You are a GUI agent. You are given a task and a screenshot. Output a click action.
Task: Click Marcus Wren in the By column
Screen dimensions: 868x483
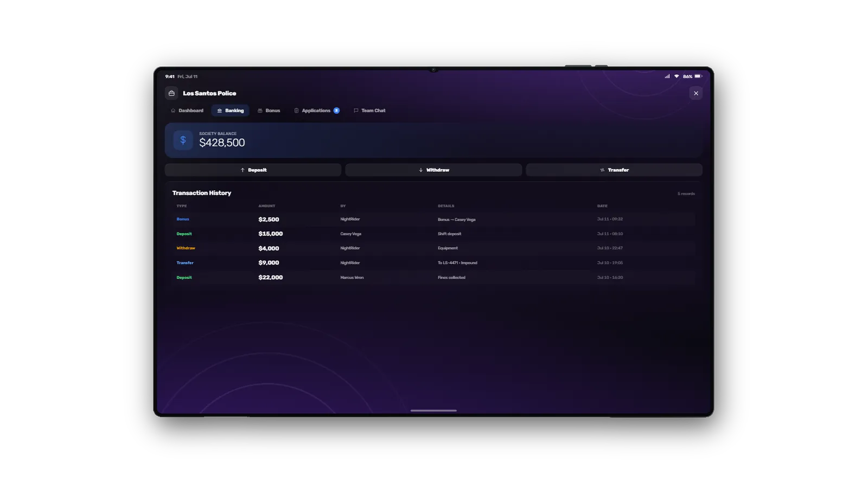(352, 277)
